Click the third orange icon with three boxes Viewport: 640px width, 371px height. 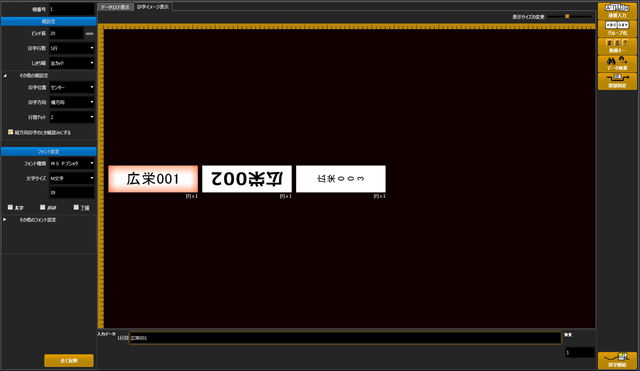click(617, 46)
